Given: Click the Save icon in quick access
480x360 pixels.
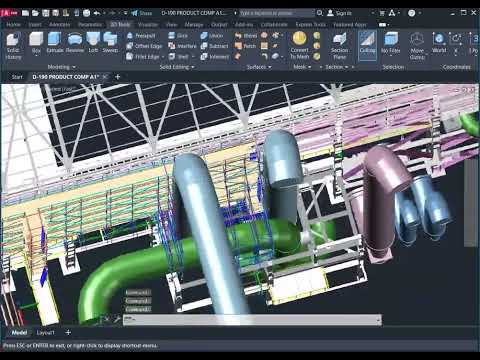Looking at the screenshot, I should (x=46, y=13).
